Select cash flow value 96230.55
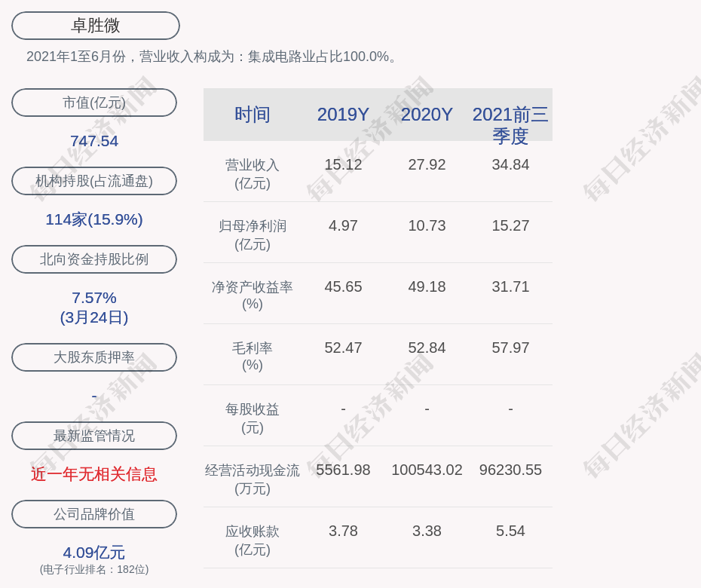701x588 pixels. pyautogui.click(x=510, y=470)
